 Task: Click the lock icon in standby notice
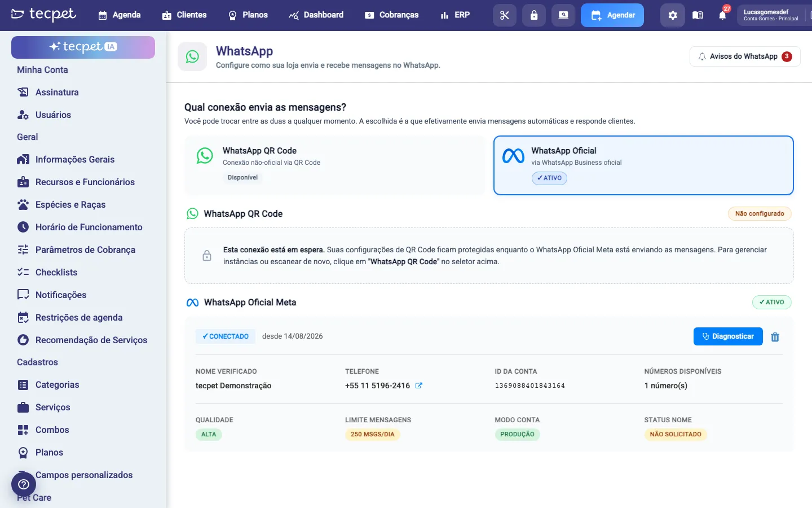tap(207, 256)
